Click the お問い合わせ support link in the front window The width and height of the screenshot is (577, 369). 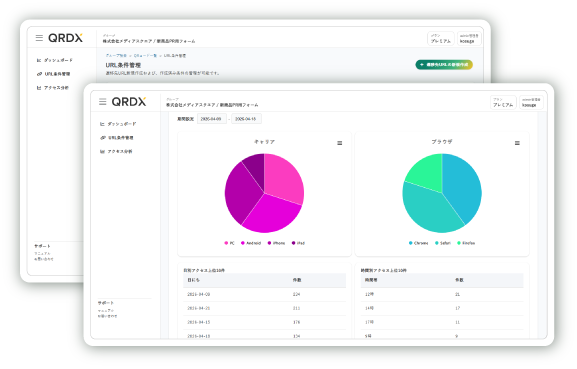click(107, 316)
